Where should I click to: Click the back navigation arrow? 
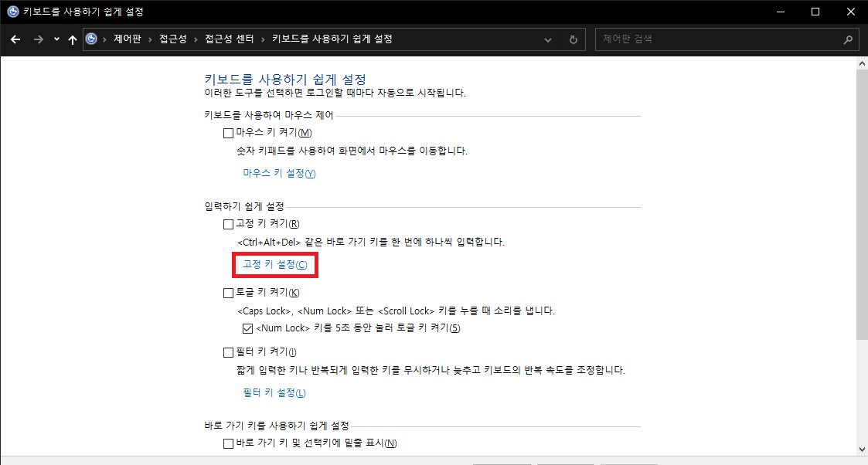click(15, 39)
